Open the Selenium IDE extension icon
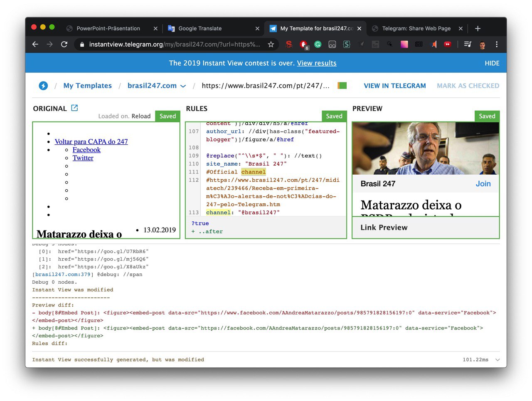 pyautogui.click(x=375, y=44)
